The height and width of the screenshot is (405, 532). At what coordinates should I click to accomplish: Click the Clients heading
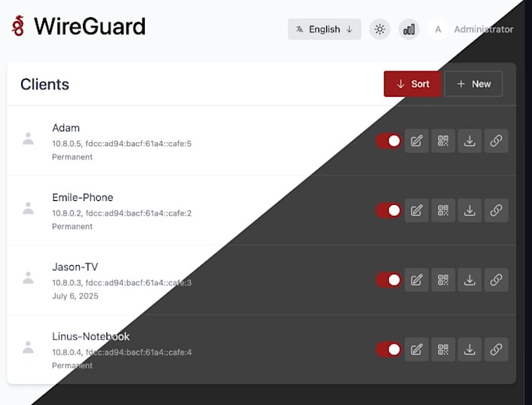45,84
